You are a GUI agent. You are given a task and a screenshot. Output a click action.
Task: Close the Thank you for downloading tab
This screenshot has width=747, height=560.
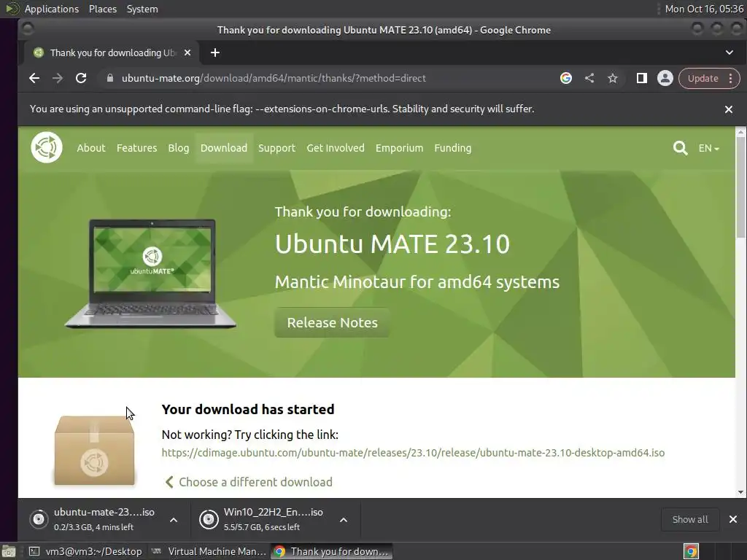187,52
